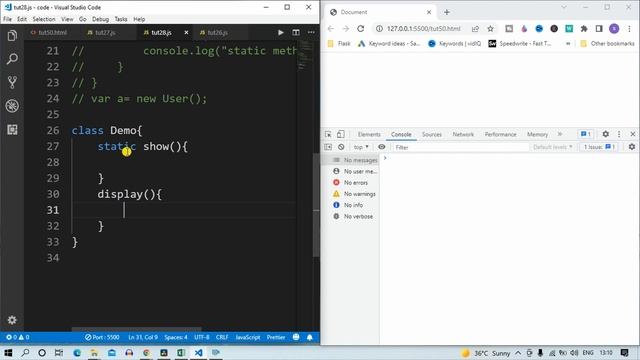Viewport: 640px width, 360px height.
Task: Open the Default levels dropdown
Action: coord(553,147)
